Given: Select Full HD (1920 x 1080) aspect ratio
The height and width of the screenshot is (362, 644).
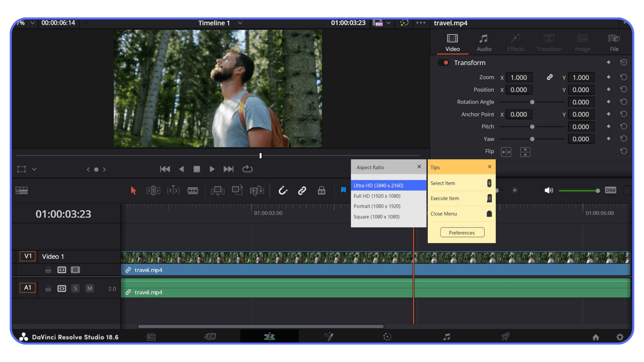Looking at the screenshot, I should (x=377, y=196).
